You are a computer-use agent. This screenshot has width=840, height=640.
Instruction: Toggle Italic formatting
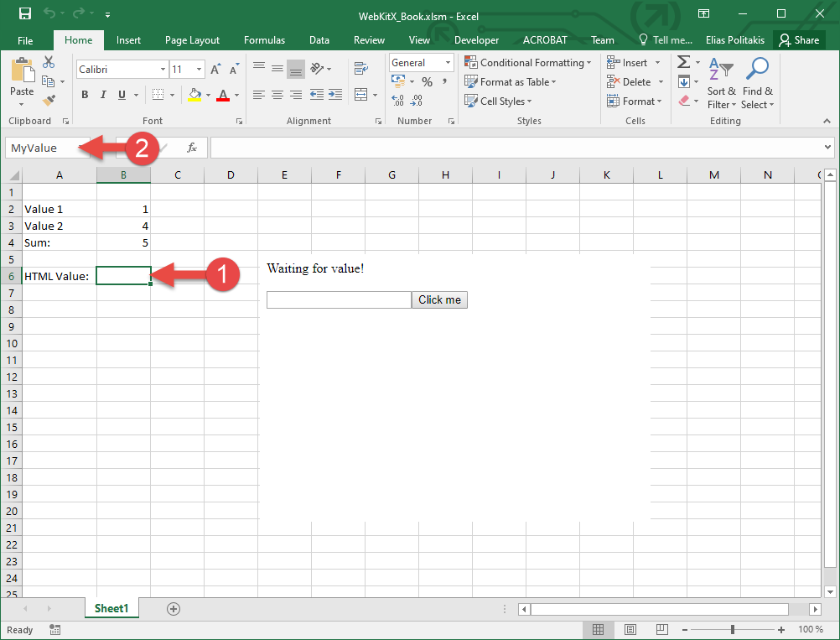click(x=103, y=95)
